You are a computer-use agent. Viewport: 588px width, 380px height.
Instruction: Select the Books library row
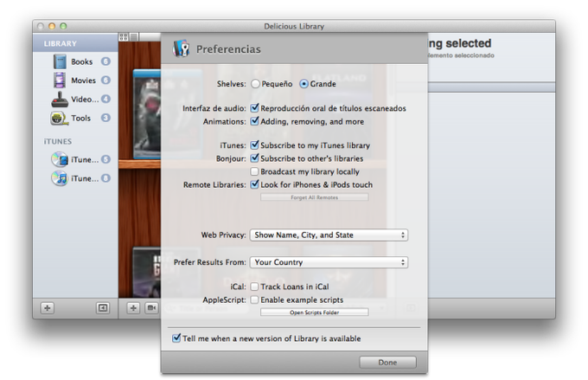point(75,61)
